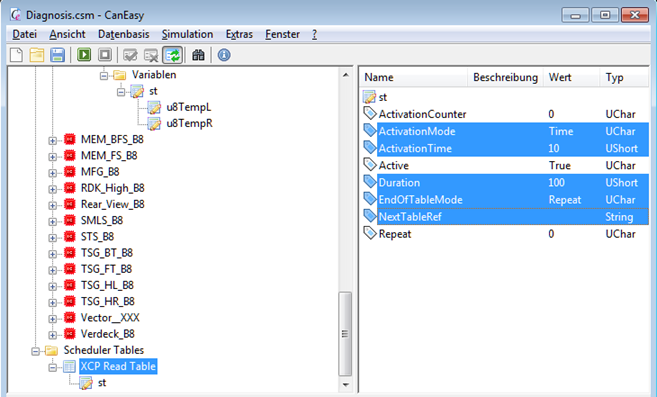Collapse the st node under Variablen
This screenshot has width=657, height=397.
tap(121, 92)
